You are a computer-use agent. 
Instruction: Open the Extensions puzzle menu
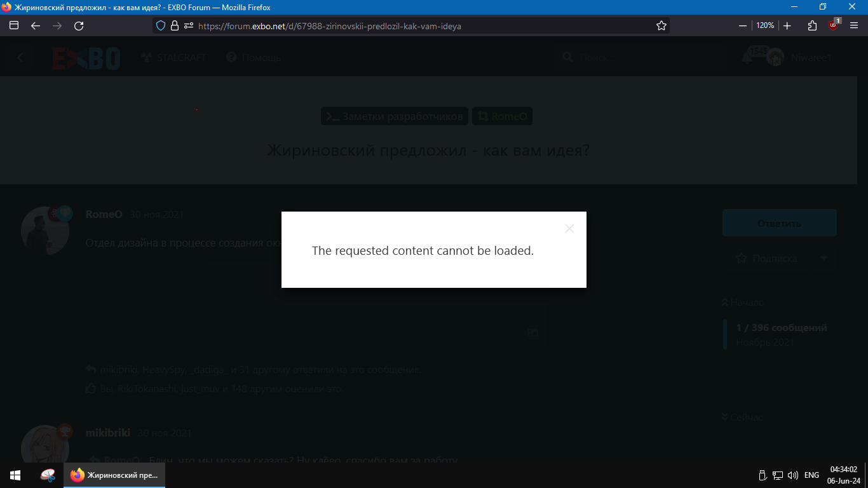(x=812, y=25)
